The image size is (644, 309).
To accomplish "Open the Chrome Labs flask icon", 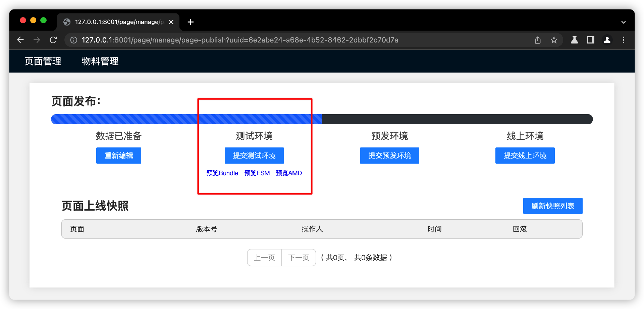I will [574, 40].
